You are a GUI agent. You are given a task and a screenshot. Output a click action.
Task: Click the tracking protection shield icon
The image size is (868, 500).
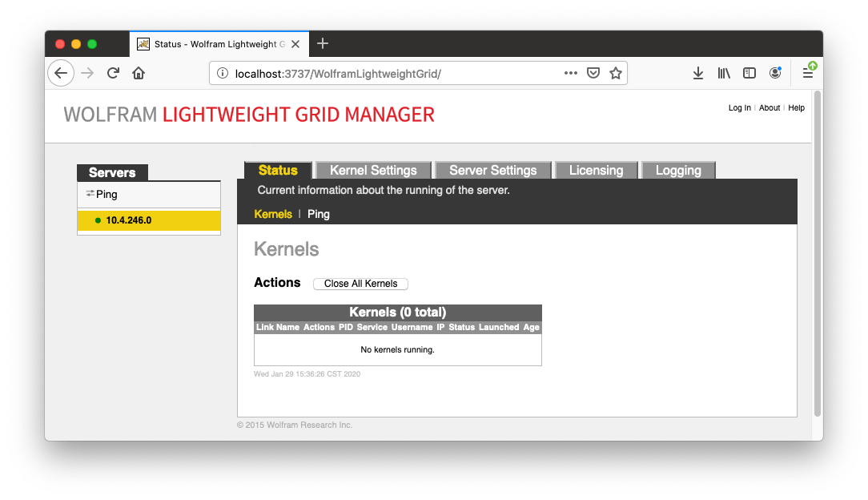(593, 73)
